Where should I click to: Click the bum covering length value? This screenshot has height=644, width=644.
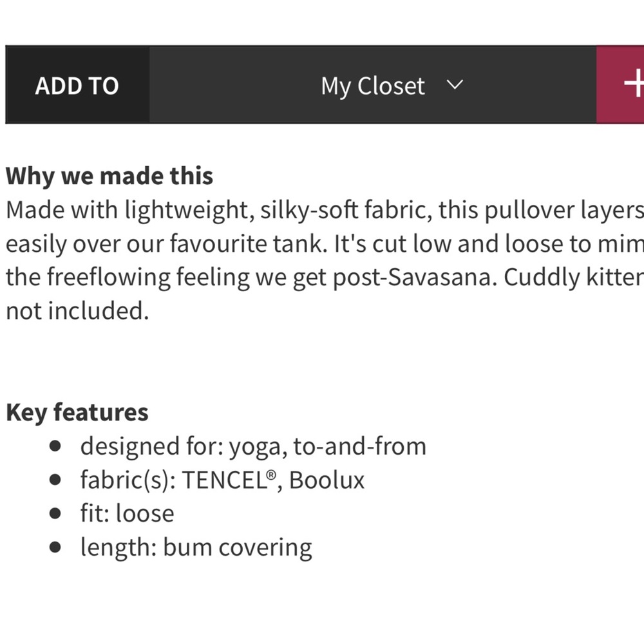[238, 546]
